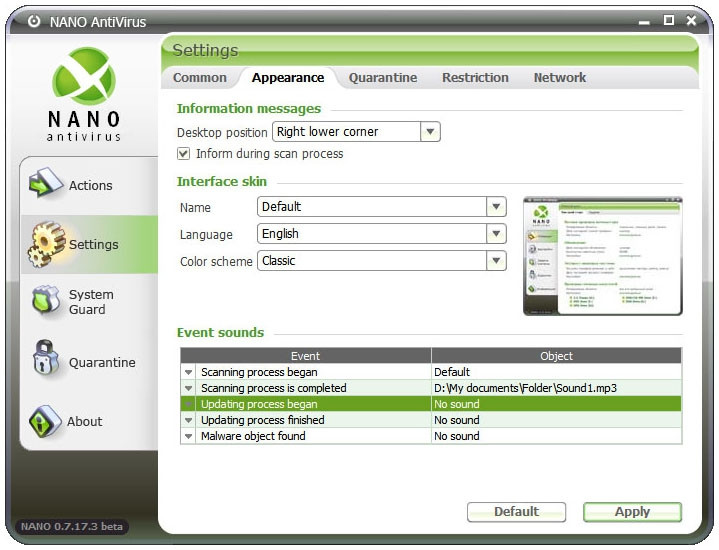Click the Default skin name value
Viewport: 719px width, 550px height.
point(372,206)
